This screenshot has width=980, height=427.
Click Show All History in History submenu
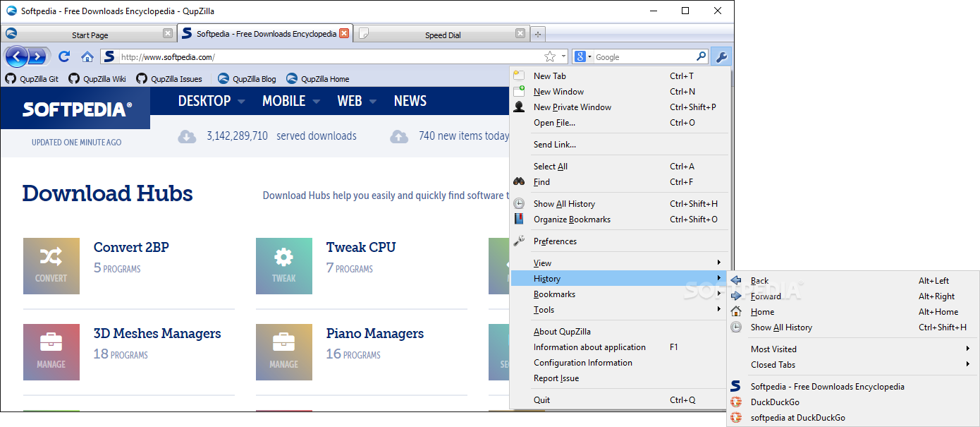(852, 327)
